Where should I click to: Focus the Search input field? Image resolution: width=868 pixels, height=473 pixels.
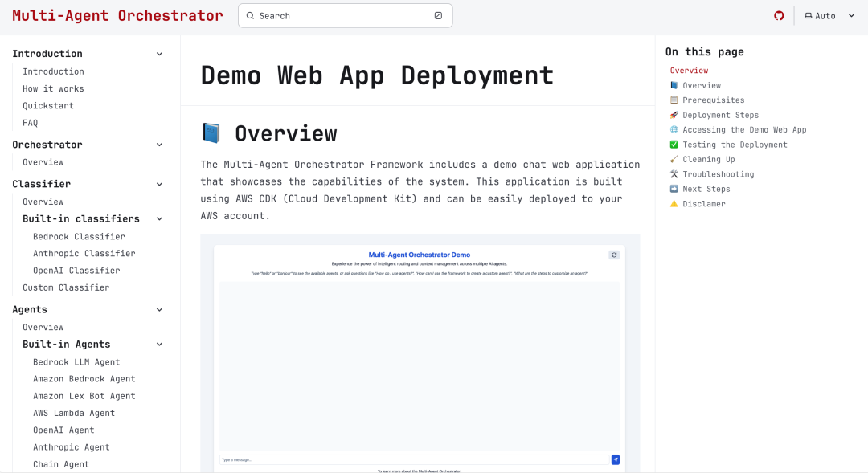point(346,15)
